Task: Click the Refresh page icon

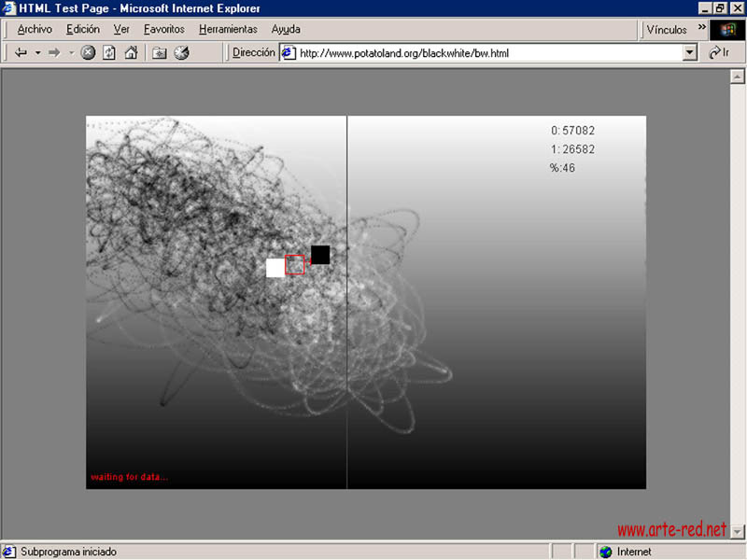Action: pos(109,53)
